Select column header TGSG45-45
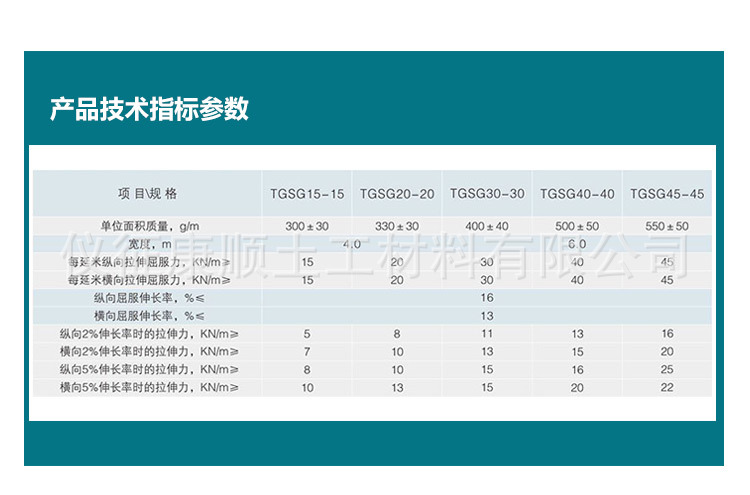The width and height of the screenshot is (750, 495). [667, 194]
